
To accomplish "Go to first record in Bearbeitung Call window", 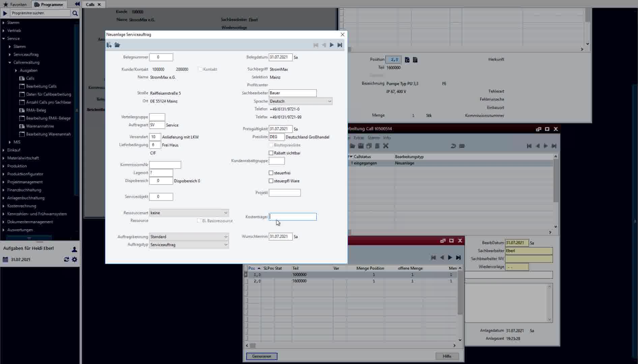I will pos(529,146).
